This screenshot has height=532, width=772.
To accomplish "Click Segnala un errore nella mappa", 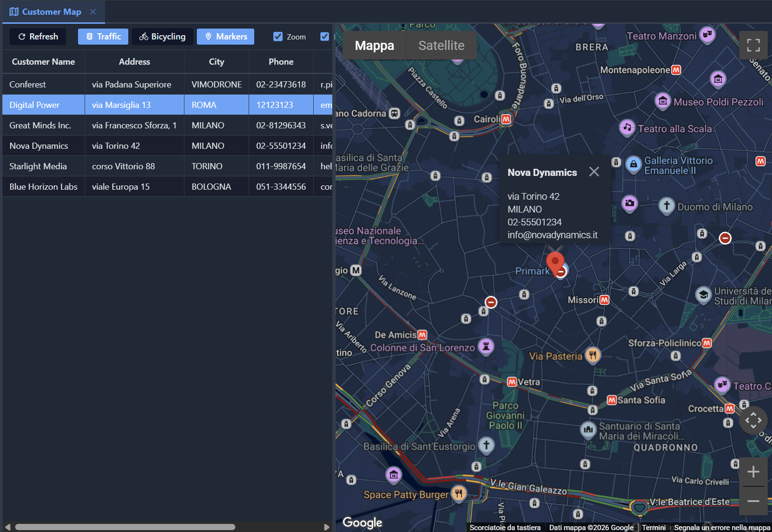I will (x=722, y=527).
